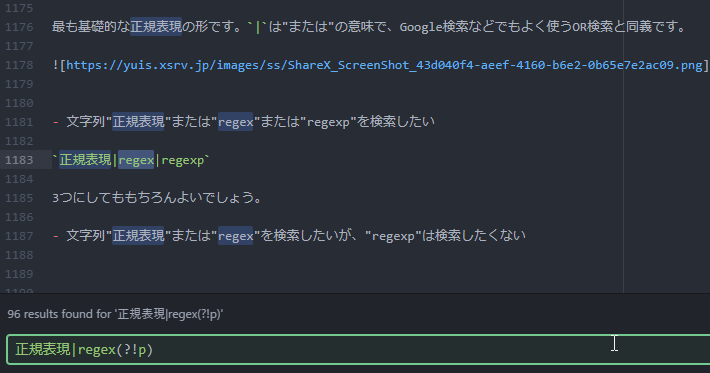Click "regexp"は検索したくない on line 1187
The width and height of the screenshot is (710, 373).
(445, 236)
